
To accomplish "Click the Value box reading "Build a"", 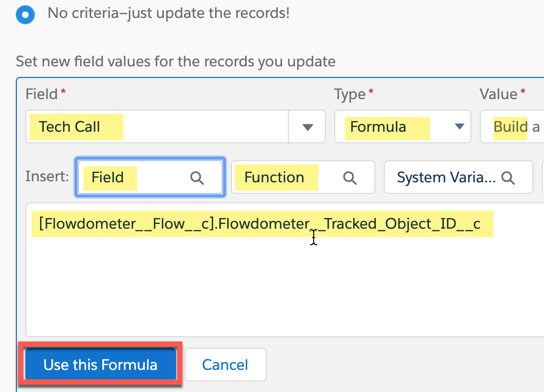I will point(512,127).
